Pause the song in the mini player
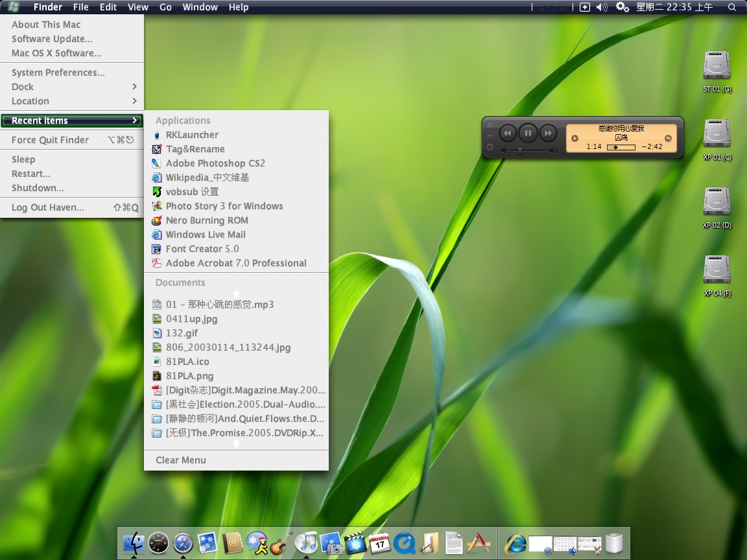Viewport: 747px width, 560px height. pos(528,133)
